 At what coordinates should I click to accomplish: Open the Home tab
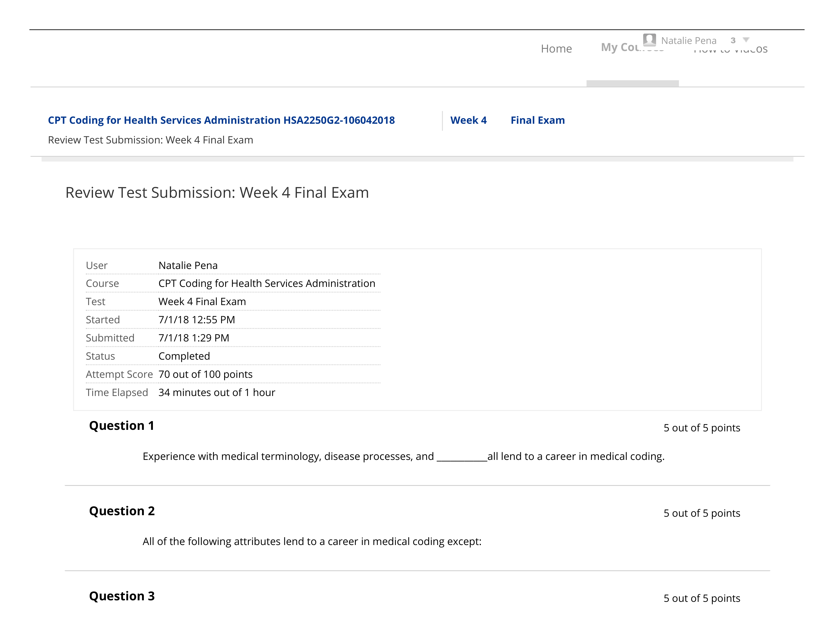pyautogui.click(x=556, y=48)
